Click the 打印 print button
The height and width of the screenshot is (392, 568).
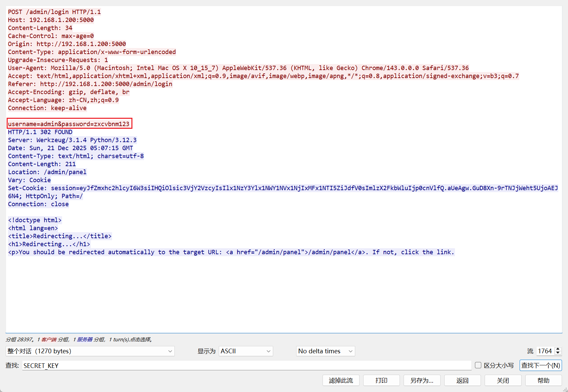(x=381, y=380)
